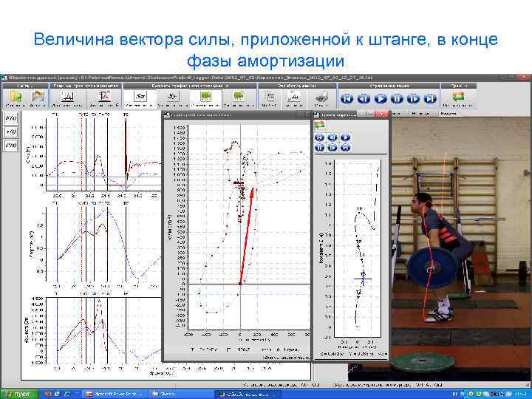Jump to first frame in trajectory window

point(320,137)
